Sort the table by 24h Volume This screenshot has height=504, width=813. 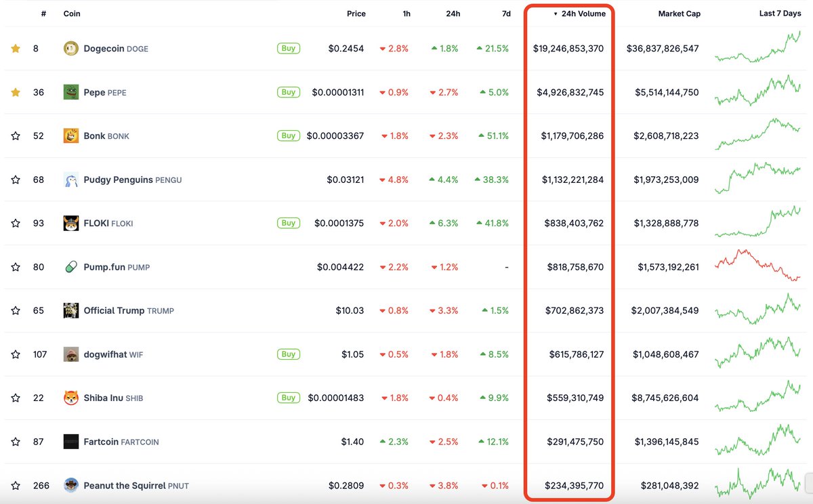(580, 14)
